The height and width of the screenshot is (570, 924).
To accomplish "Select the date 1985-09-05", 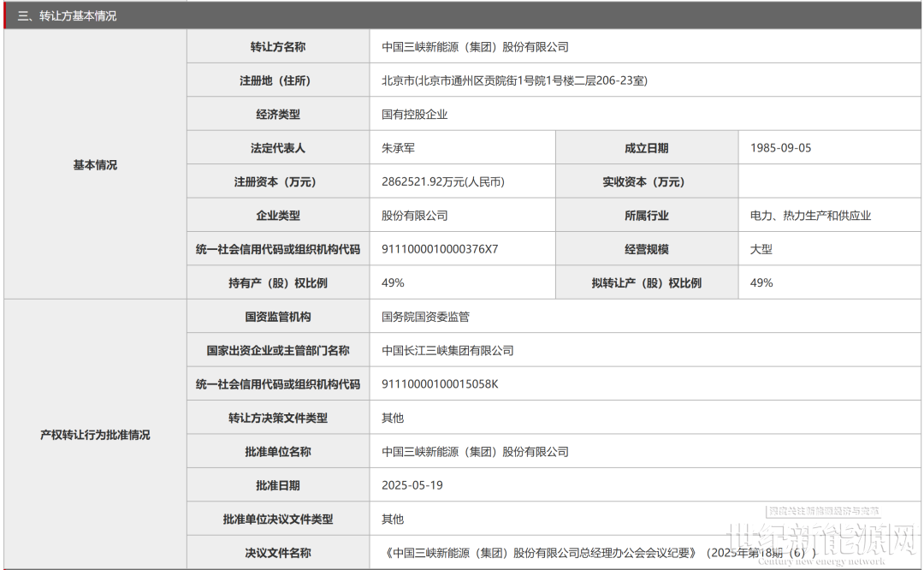I will tap(780, 148).
